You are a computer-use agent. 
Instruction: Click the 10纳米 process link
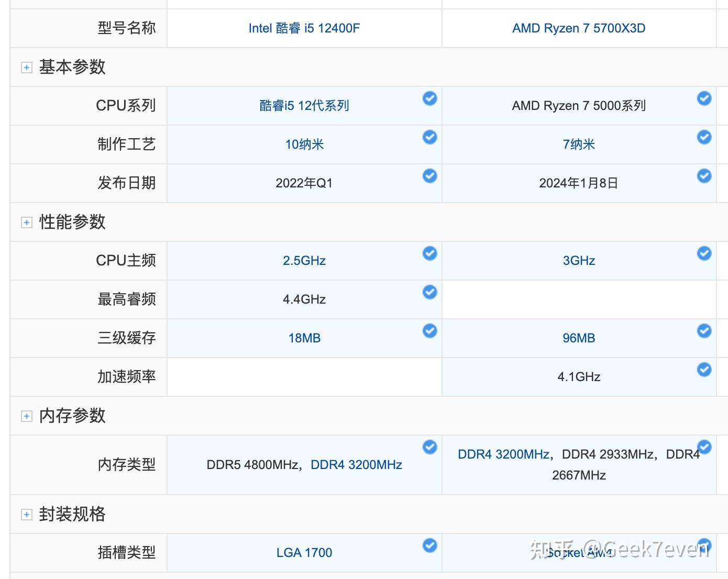click(x=304, y=144)
